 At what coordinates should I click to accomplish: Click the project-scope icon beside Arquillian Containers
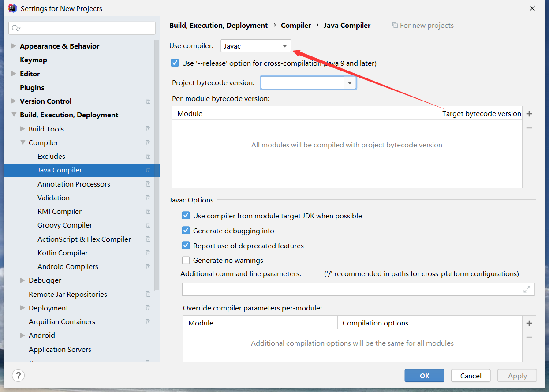click(148, 322)
